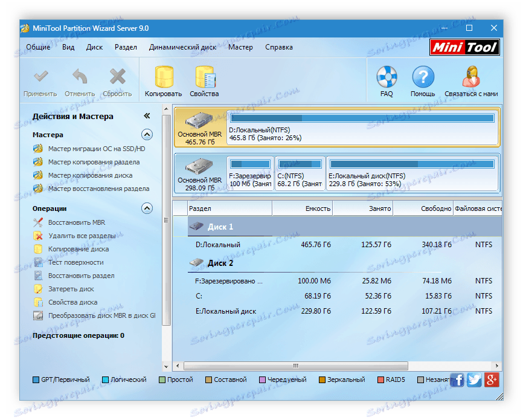This screenshot has width=523, height=420.
Task: Click the D:Локальный partition usage bar
Action: tap(362, 118)
